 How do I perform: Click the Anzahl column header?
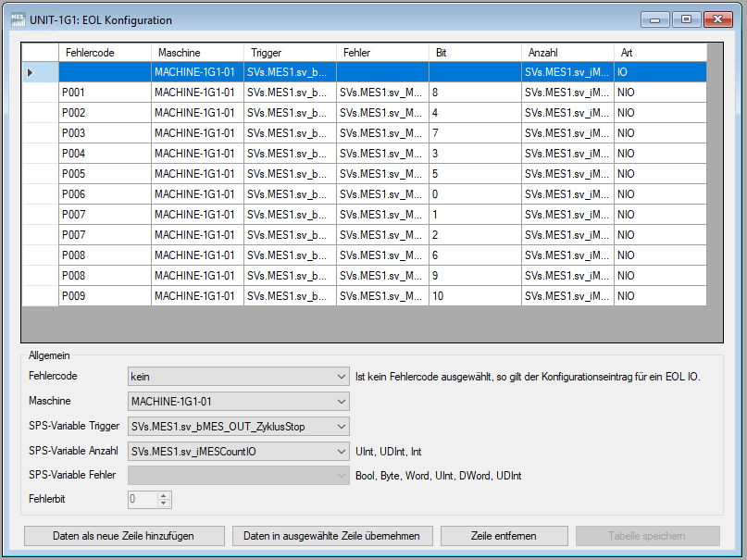pyautogui.click(x=567, y=53)
